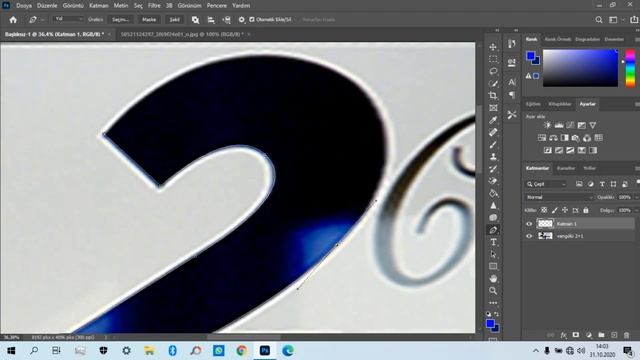The height and width of the screenshot is (360, 640).
Task: Select the Zoom tool in toolbar
Action: point(493,291)
